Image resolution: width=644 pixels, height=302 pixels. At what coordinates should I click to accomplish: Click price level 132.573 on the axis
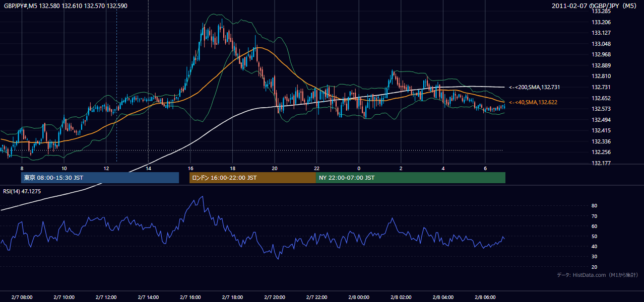(601, 109)
